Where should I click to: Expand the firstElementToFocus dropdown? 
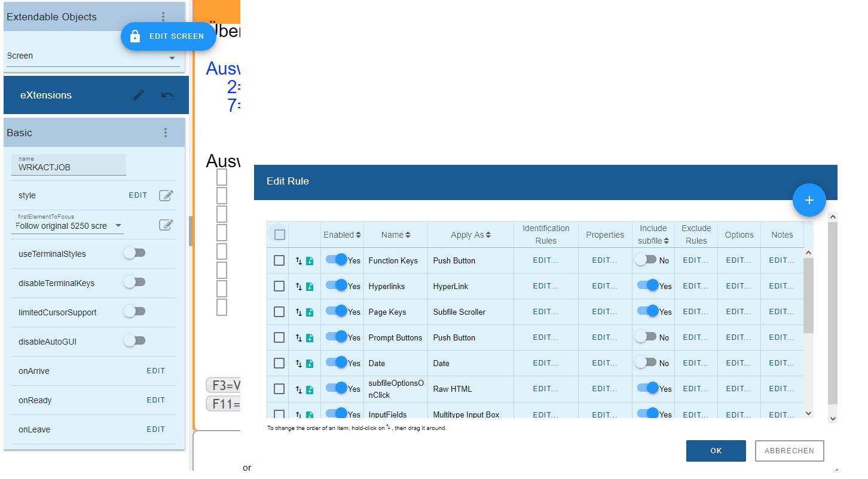(118, 226)
